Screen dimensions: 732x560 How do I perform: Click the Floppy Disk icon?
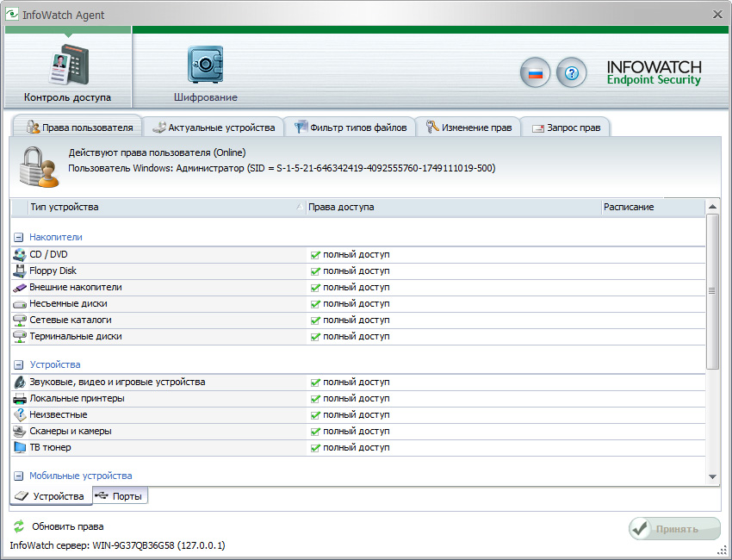click(20, 271)
